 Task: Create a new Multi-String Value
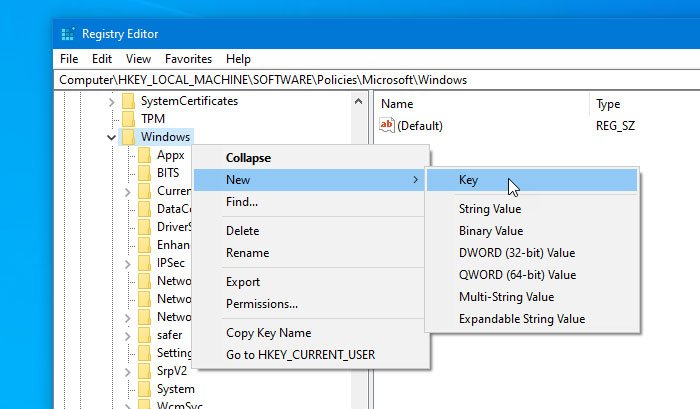pos(532,297)
